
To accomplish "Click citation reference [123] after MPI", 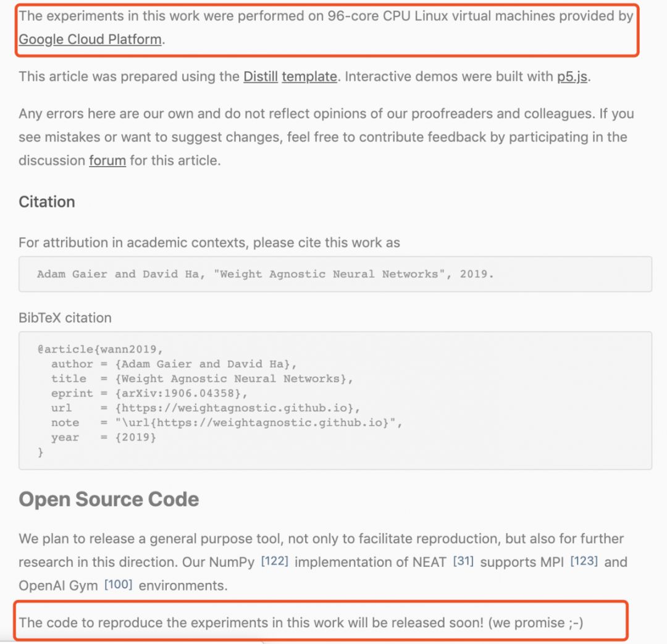I will (584, 561).
